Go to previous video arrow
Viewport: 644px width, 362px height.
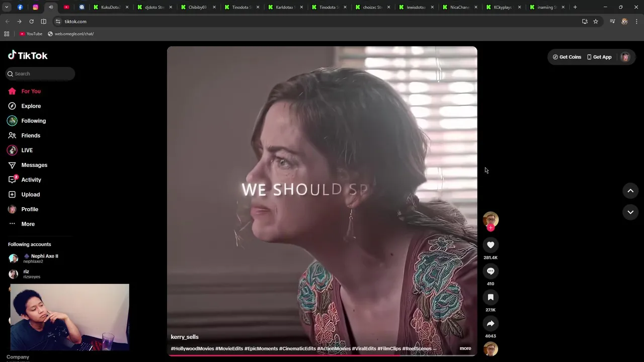[630, 191]
